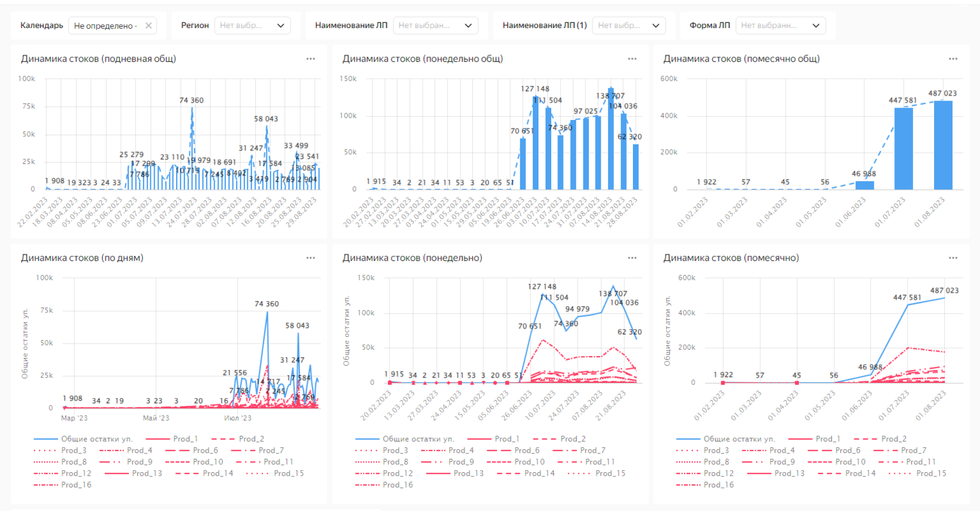Screen dimensions: 980x511
Task: Click the 1 922 label in monthly total chart
Action: pos(706,182)
